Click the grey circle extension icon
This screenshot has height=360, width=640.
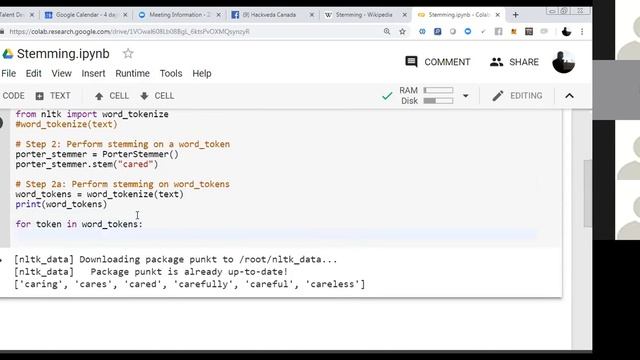[453, 31]
